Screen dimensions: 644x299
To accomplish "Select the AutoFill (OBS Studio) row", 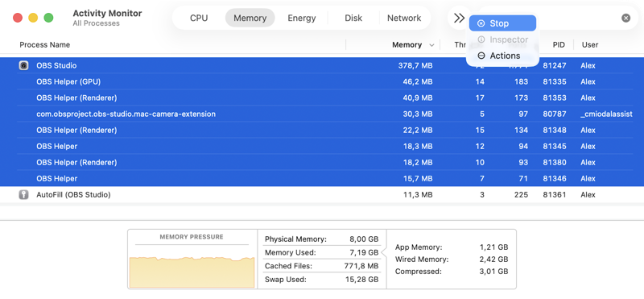I will pyautogui.click(x=322, y=194).
